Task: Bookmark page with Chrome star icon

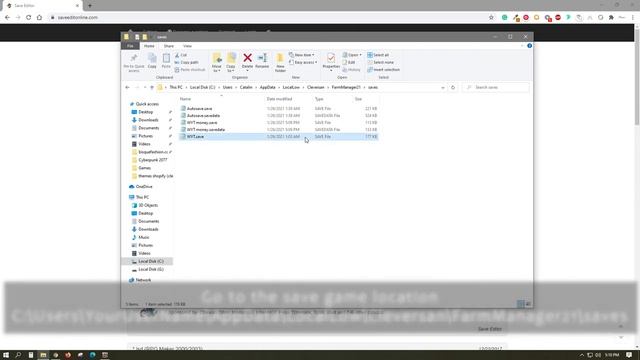Action: [491, 18]
